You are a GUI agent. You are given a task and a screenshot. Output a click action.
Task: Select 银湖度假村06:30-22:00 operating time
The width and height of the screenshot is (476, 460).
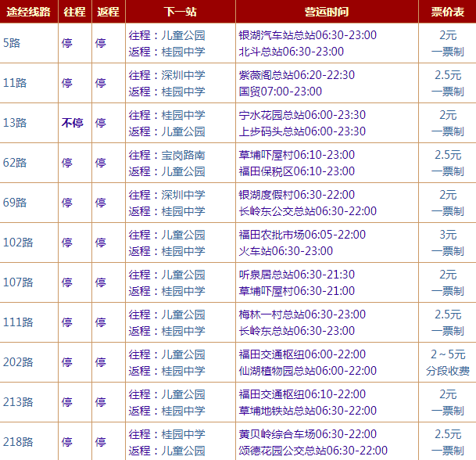(296, 195)
